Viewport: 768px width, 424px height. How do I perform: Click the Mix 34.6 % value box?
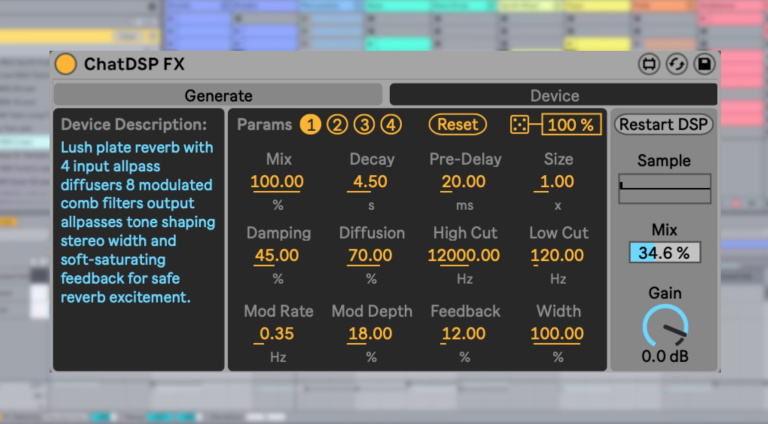click(x=664, y=253)
